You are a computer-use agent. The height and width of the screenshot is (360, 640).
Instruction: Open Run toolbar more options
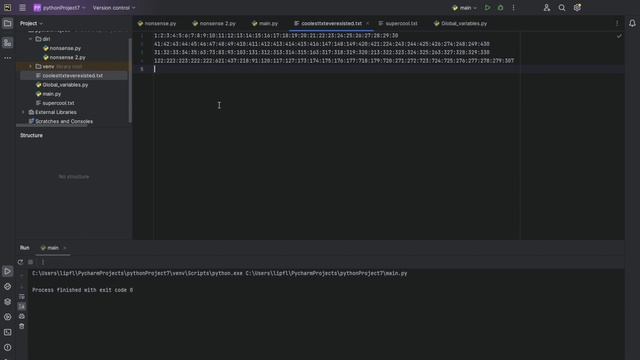[43, 262]
